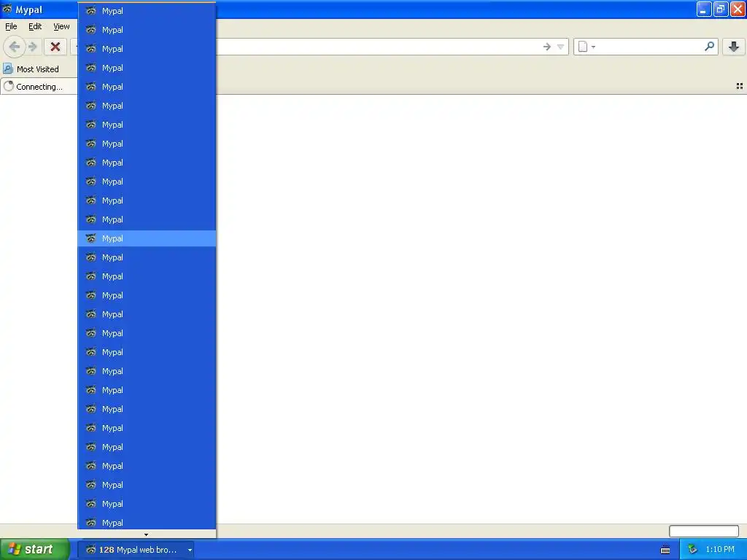The height and width of the screenshot is (560, 747).
Task: Click the arrow on the taskbar Mypal group
Action: (x=190, y=550)
